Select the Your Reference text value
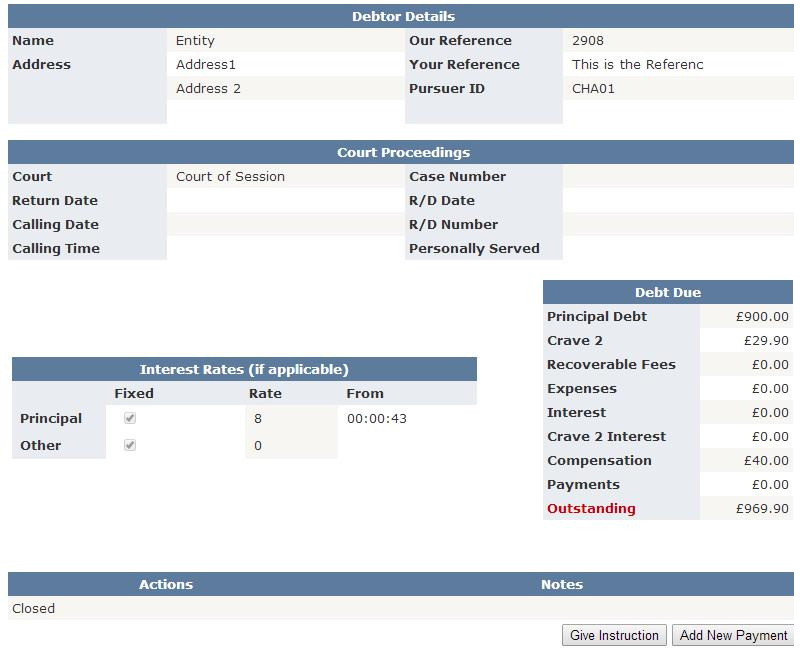This screenshot has width=800, height=649. 638,65
